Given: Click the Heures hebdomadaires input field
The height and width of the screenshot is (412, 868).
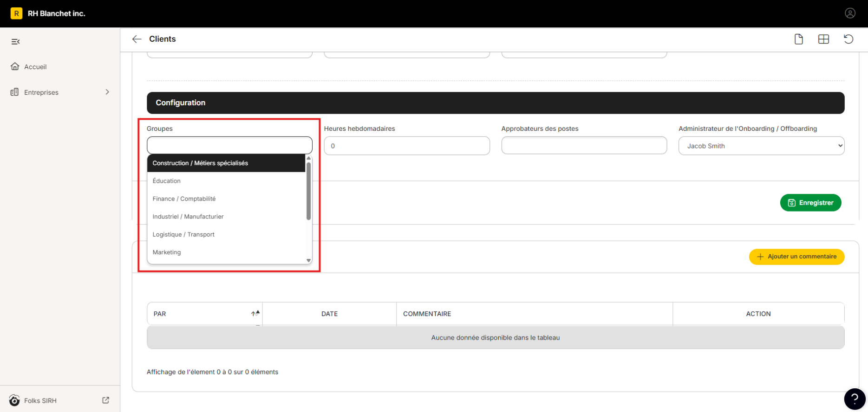Looking at the screenshot, I should point(407,146).
